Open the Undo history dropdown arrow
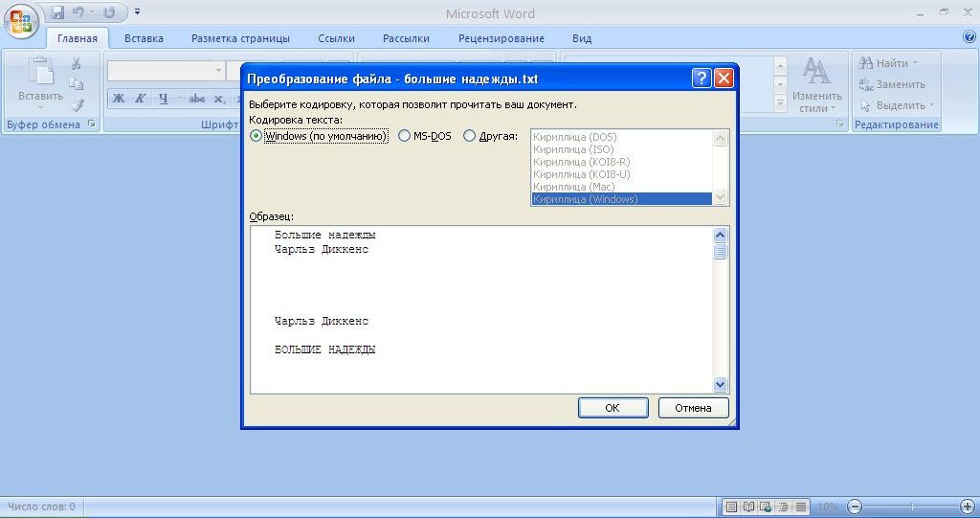980x518 pixels. point(92,11)
